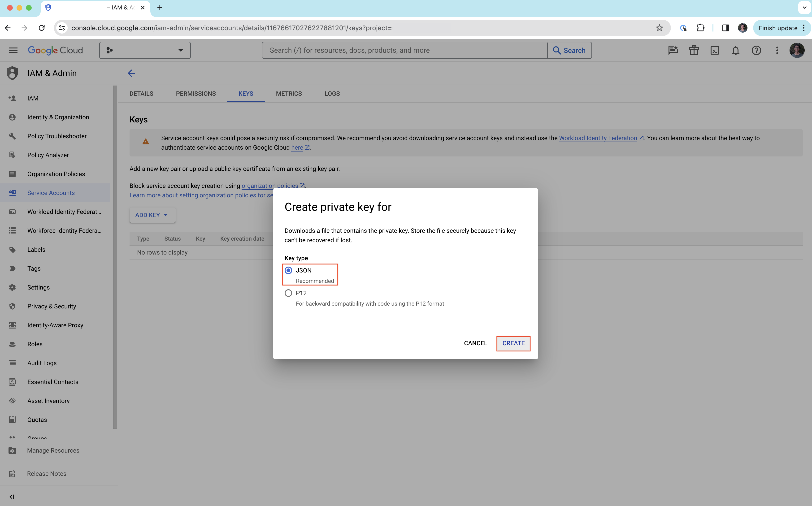Open 'Learn more about setting organization policies' link
The image size is (812, 506).
tap(201, 195)
